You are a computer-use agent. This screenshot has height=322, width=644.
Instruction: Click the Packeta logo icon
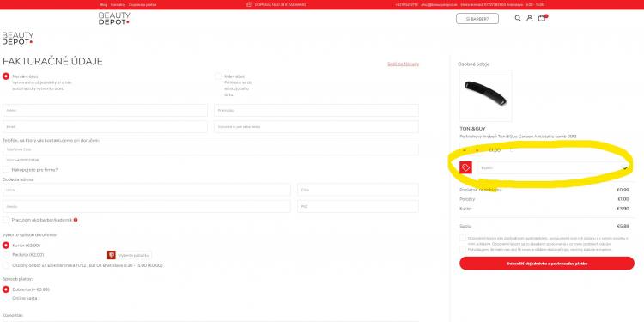pos(112,255)
